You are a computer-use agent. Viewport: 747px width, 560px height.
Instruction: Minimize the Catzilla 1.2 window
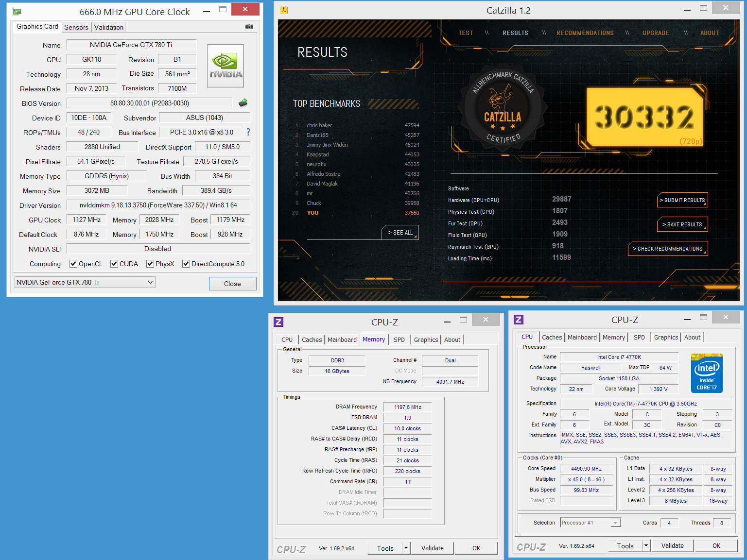[x=687, y=10]
